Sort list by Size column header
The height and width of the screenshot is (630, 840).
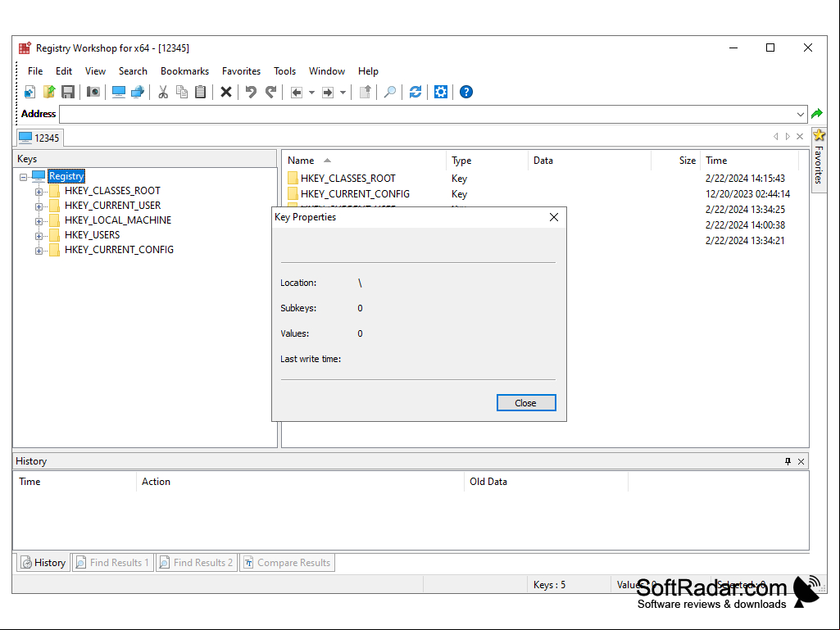pos(676,161)
